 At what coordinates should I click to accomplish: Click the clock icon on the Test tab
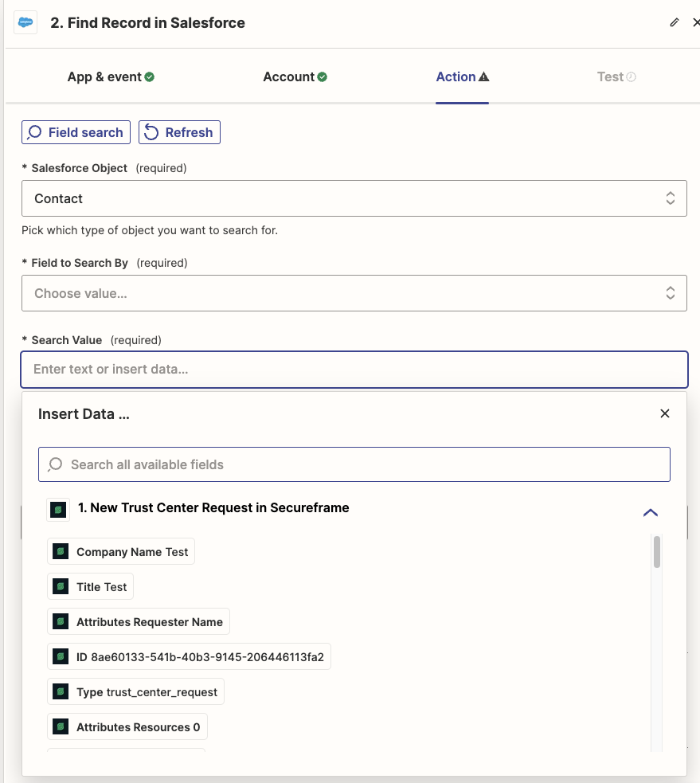[631, 77]
